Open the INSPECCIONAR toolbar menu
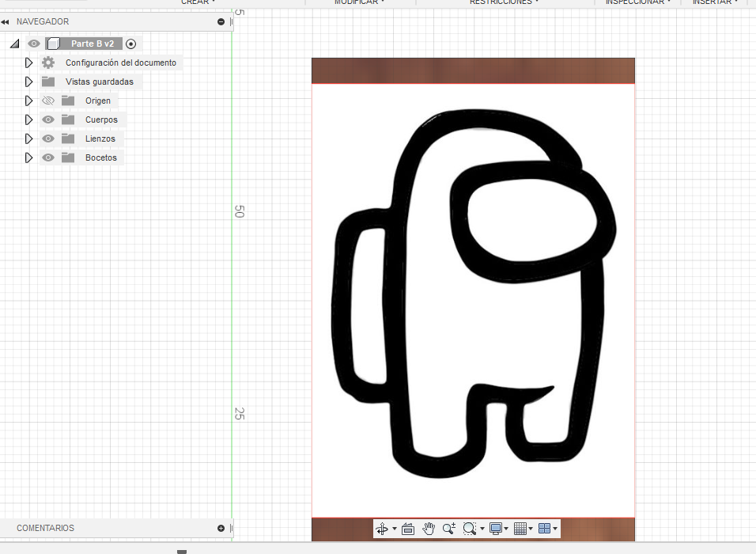Screen dimensions: 756x554 [638, 2]
